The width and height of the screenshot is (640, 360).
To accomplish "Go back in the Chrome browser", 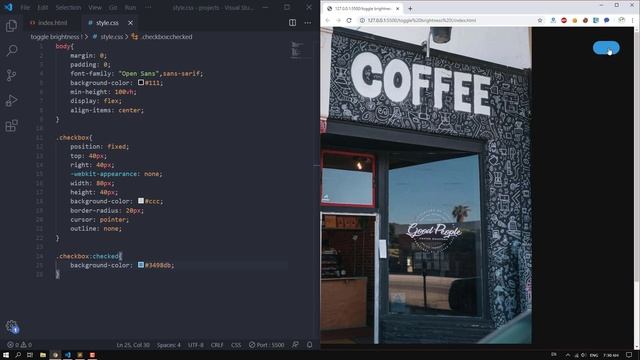I will click(x=327, y=20).
